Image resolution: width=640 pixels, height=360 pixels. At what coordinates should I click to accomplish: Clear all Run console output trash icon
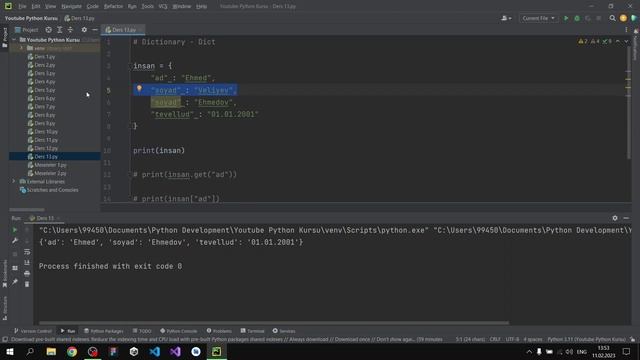27,284
